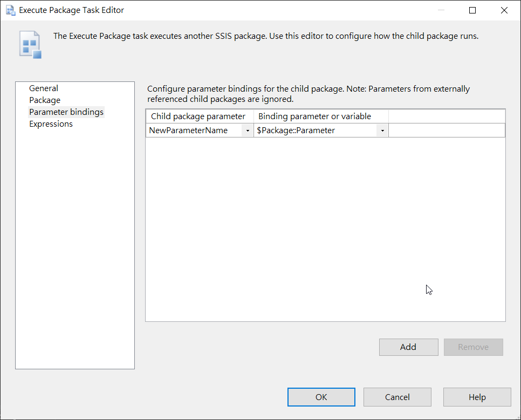The image size is (521, 420).
Task: Open Help for the task editor
Action: [477, 397]
